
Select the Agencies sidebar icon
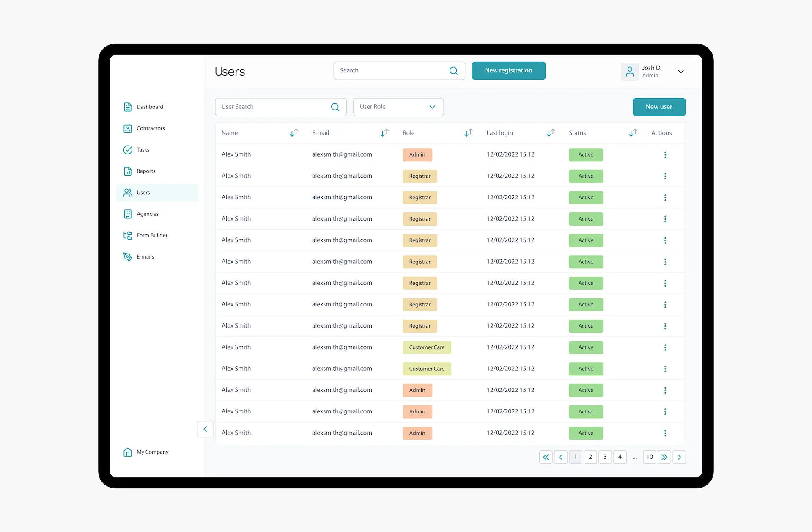128,214
